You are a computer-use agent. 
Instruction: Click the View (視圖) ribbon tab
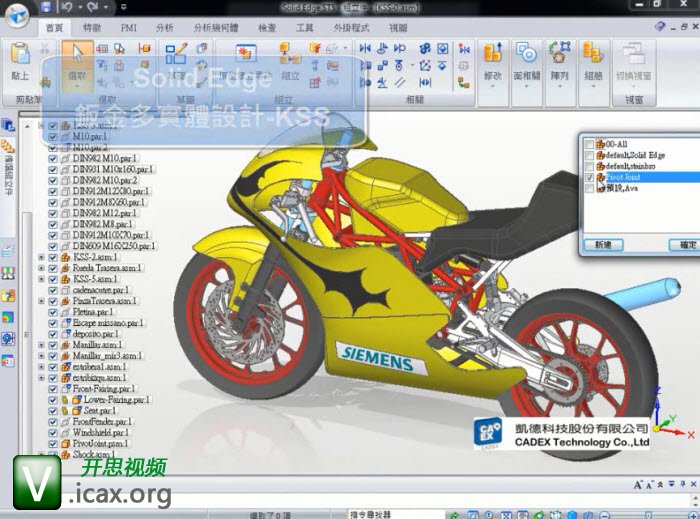398,28
